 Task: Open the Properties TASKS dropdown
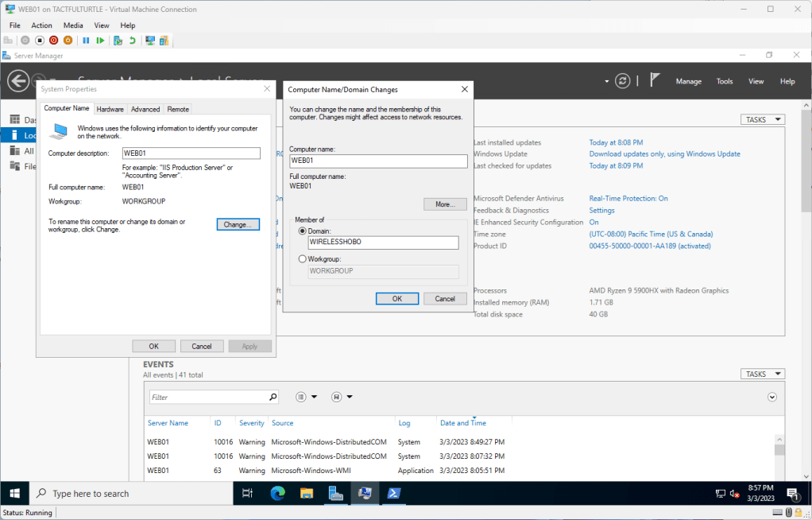pos(763,119)
